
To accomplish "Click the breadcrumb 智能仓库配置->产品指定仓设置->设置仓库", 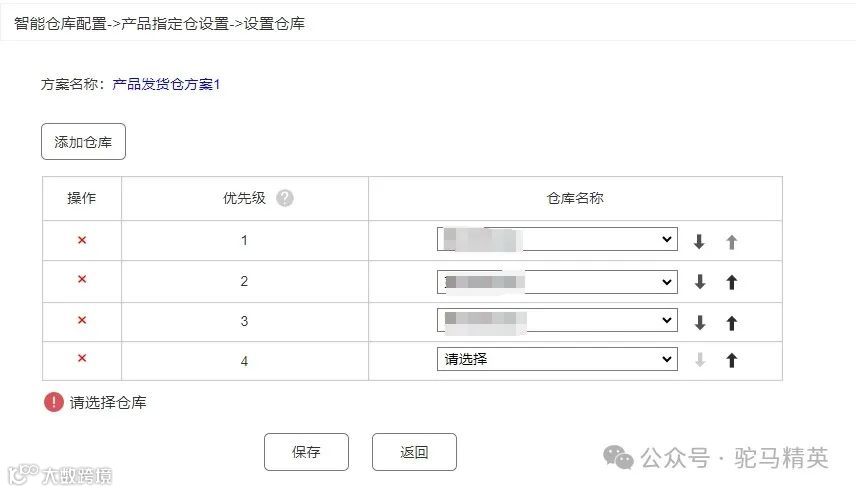I will pos(159,23).
